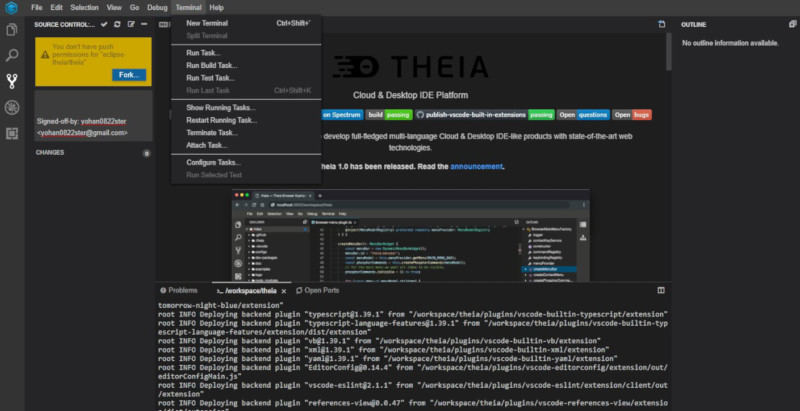Close the open Terminal menu

click(189, 8)
